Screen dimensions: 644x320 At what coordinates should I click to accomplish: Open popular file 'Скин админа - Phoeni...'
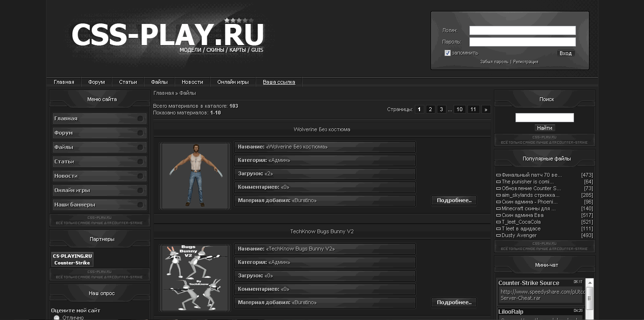click(530, 202)
